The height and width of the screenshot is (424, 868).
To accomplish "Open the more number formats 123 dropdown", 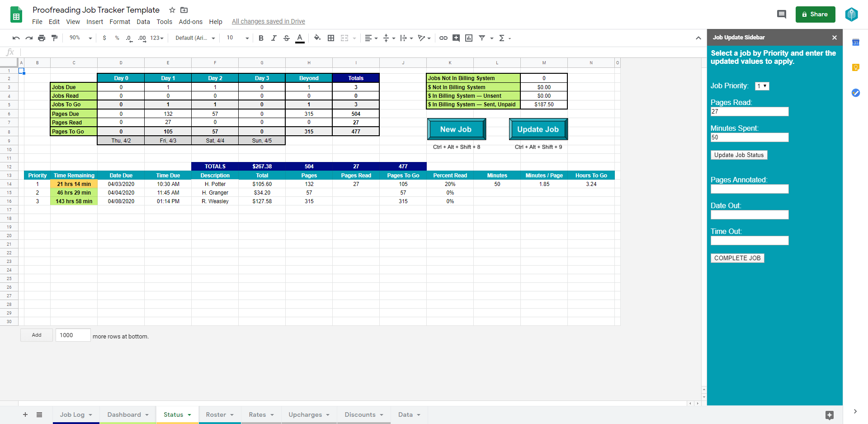I will pyautogui.click(x=157, y=38).
